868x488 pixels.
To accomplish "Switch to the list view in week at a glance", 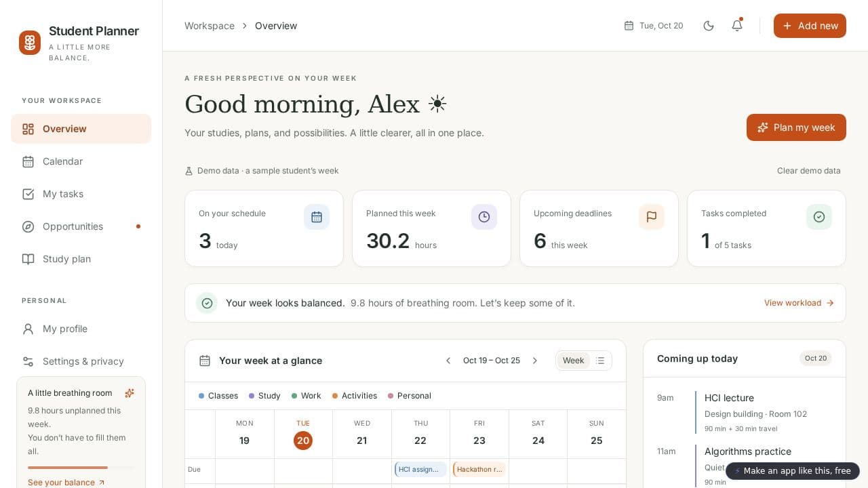I will tap(600, 361).
